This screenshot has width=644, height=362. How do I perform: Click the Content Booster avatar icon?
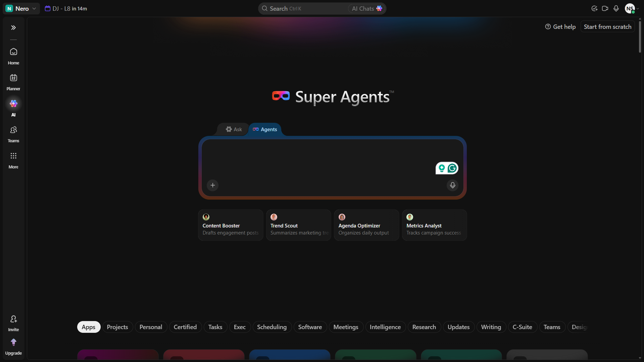point(206,217)
